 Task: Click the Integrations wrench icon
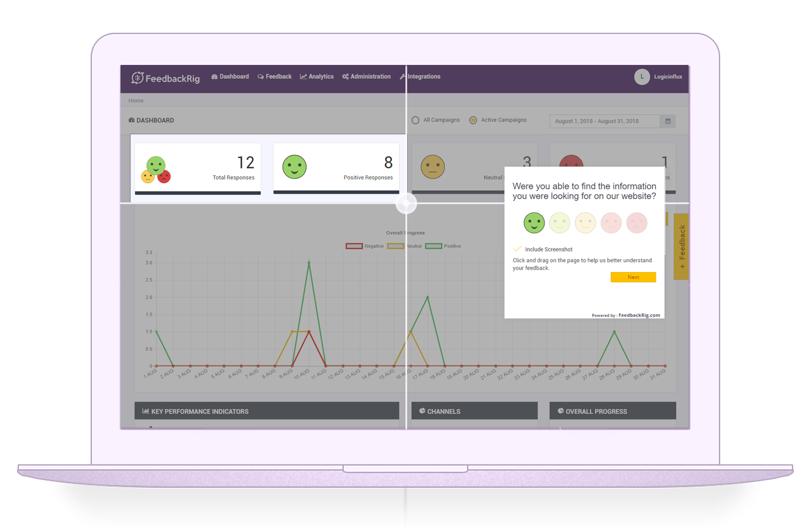(x=404, y=76)
